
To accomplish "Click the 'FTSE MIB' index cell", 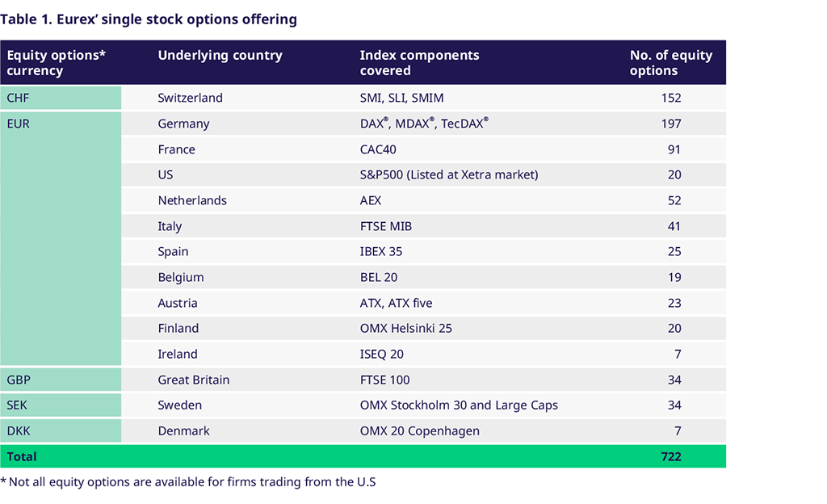I will pos(386,226).
